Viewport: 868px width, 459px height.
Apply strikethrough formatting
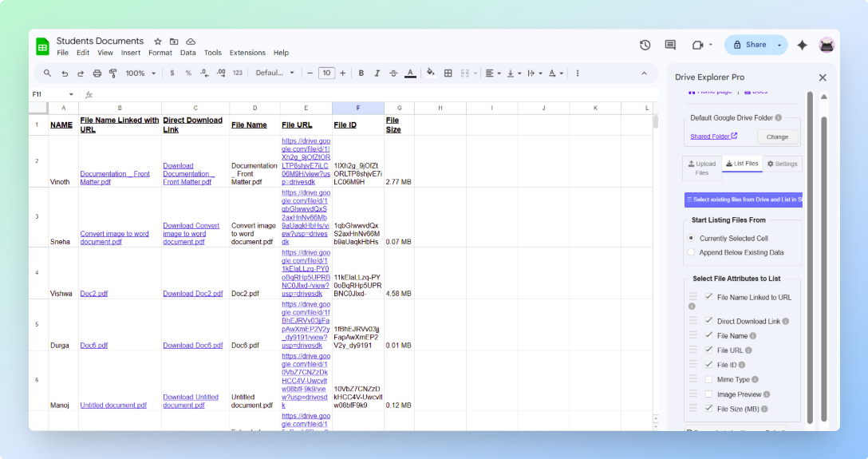point(393,73)
